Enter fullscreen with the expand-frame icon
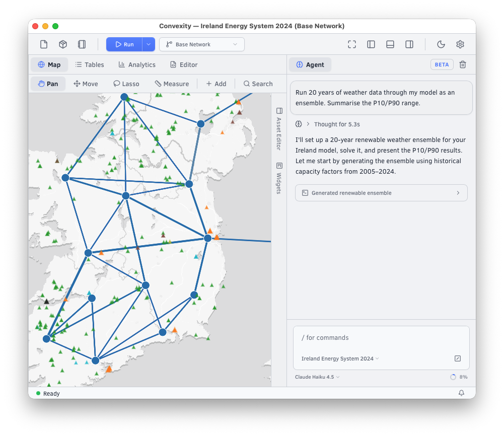The width and height of the screenshot is (504, 436). coord(352,44)
